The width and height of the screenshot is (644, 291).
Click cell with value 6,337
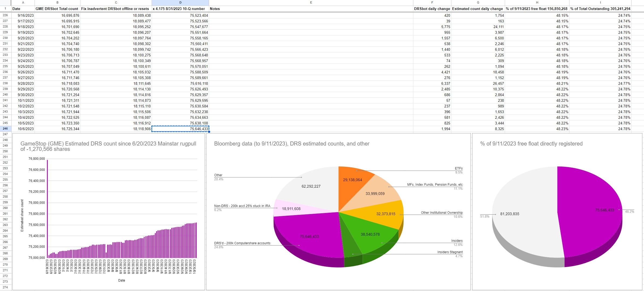point(432,83)
